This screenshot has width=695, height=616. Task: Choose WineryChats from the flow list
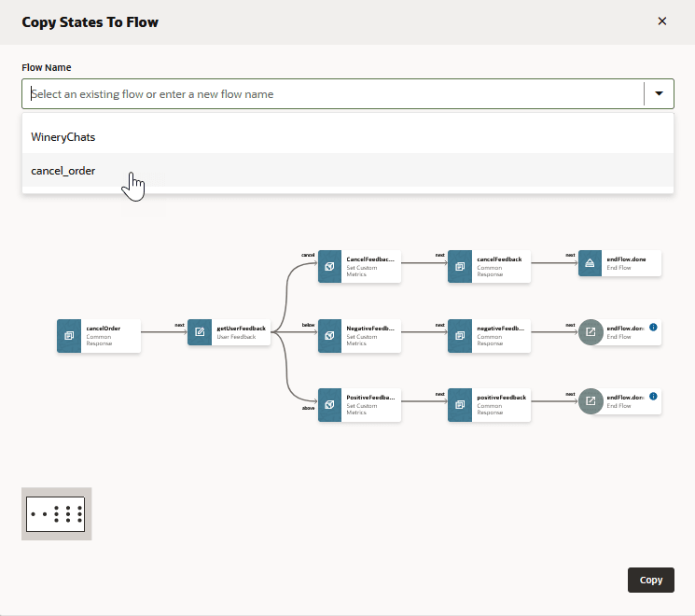coord(63,137)
